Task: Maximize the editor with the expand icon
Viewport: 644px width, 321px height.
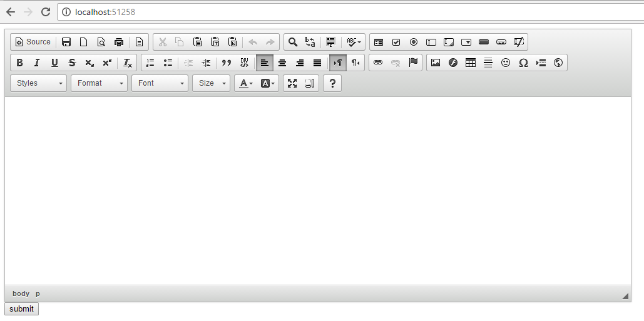Action: click(292, 83)
